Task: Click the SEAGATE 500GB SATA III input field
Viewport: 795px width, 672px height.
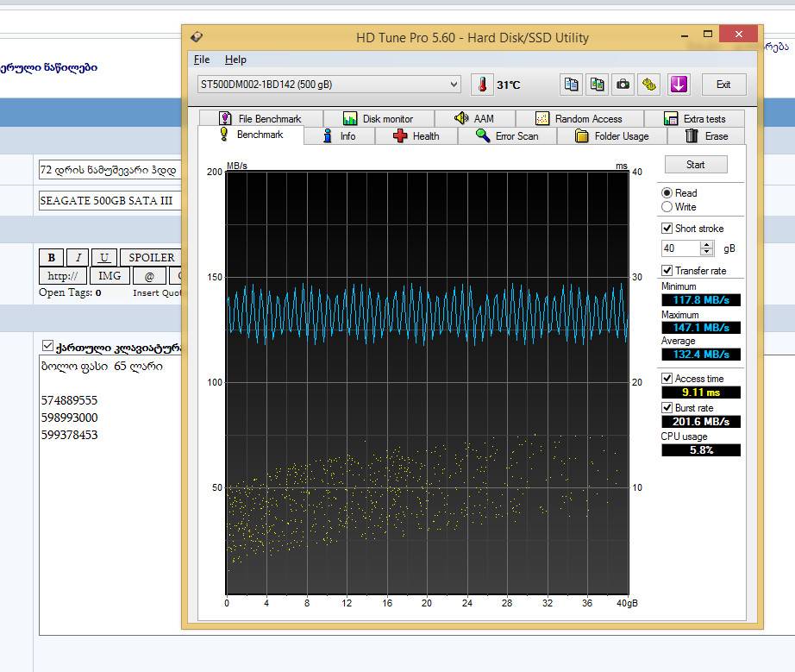Action: [110, 200]
